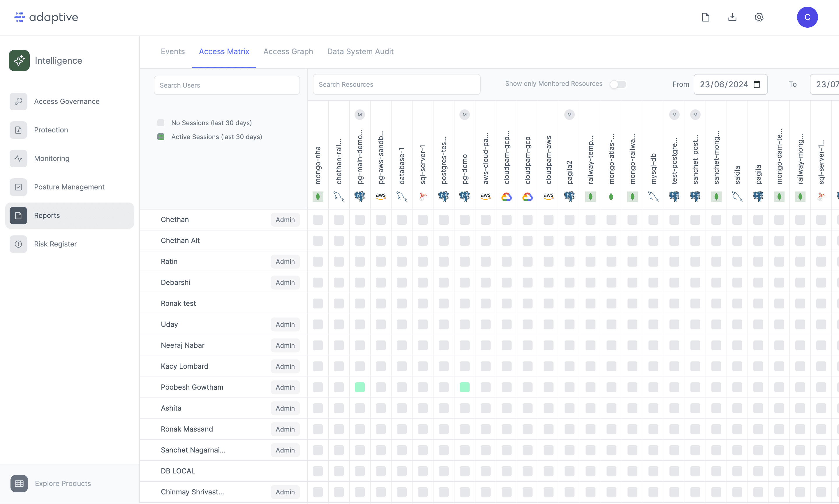Open Posture Management checkbox icon
Screen dimensions: 839x504
(18, 187)
